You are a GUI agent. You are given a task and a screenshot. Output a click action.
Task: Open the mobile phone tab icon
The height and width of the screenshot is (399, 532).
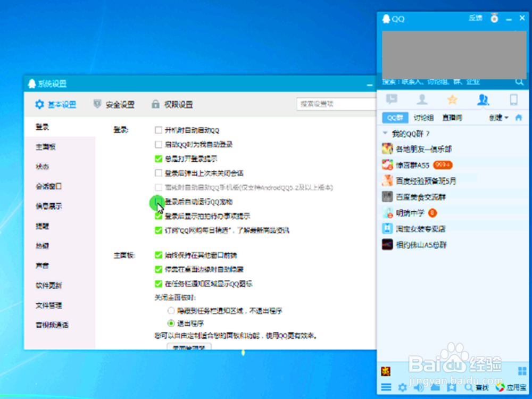tap(514, 99)
